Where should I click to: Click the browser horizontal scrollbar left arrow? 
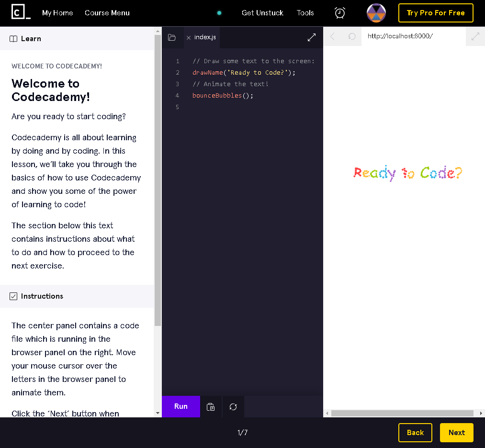point(327,414)
